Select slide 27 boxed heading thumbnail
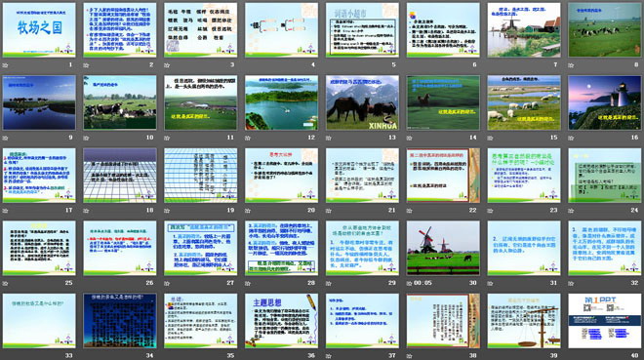The width and height of the screenshot is (644, 360). coord(200,248)
